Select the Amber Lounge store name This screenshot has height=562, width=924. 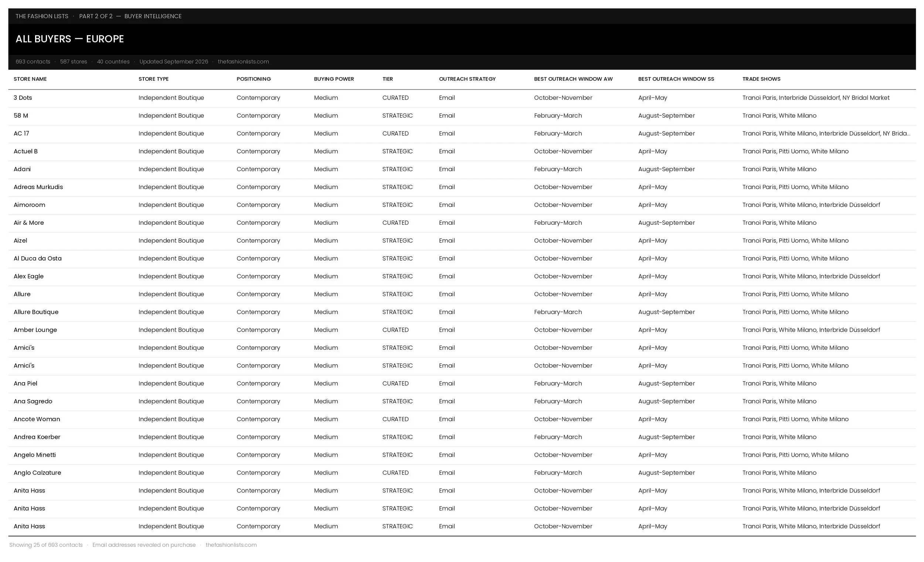tap(35, 330)
